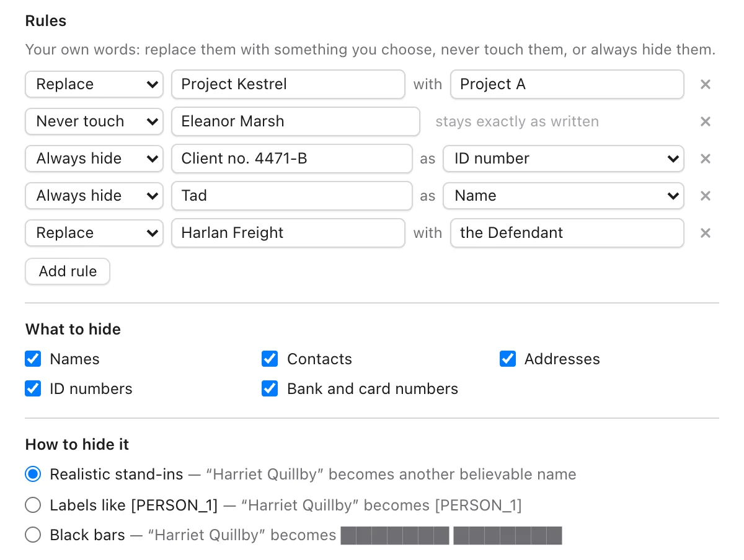
Task: Open the Never touch dropdown for Eleanor Marsh
Action: click(x=94, y=121)
